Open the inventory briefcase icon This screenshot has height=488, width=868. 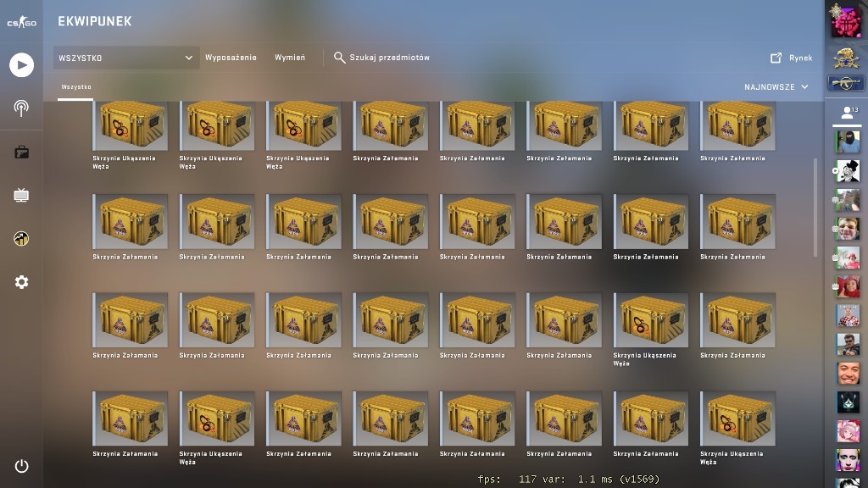click(21, 152)
